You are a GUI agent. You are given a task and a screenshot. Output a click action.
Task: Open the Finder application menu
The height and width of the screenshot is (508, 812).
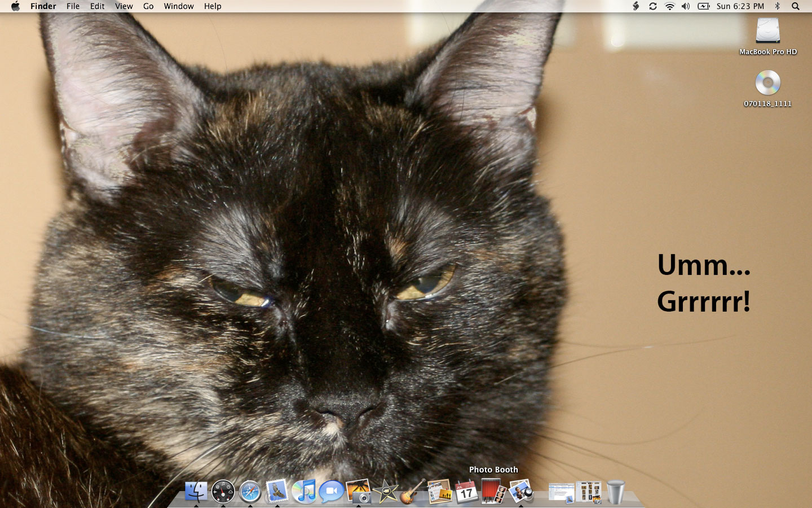tap(43, 6)
